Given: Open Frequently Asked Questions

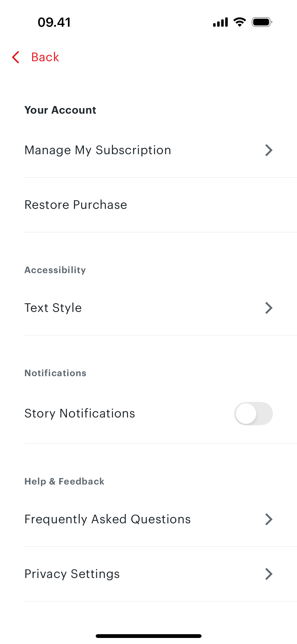Looking at the screenshot, I should click(x=108, y=519).
